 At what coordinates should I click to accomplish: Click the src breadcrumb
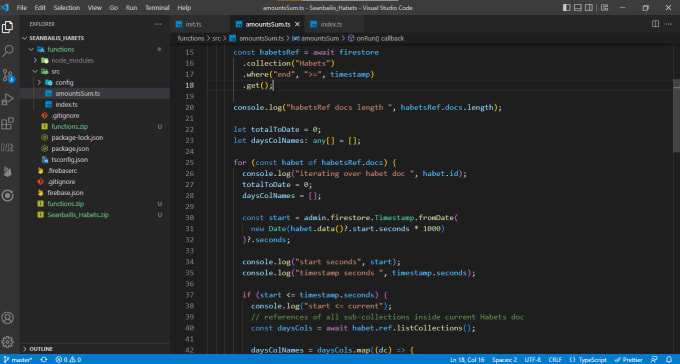point(216,39)
